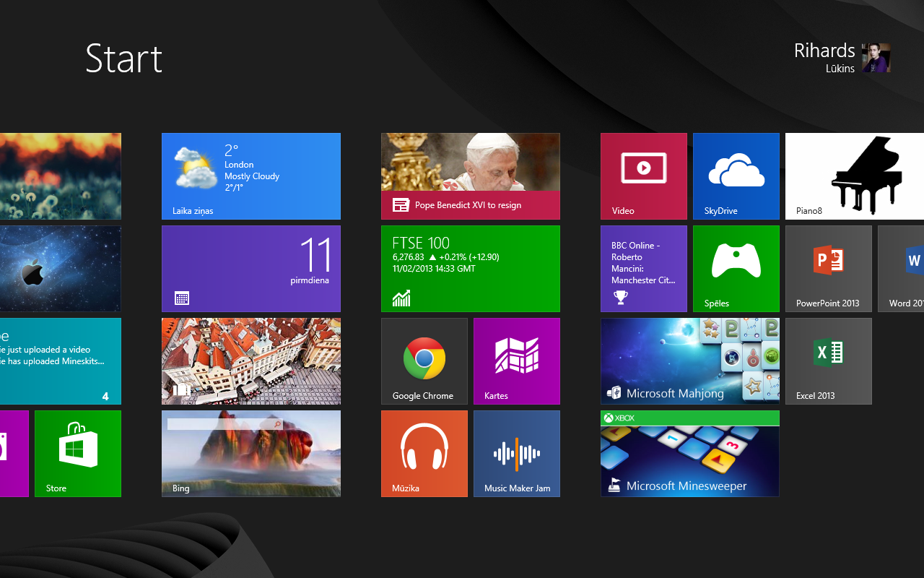
Task: Open the teal video-upload notifications tile
Action: click(x=61, y=361)
